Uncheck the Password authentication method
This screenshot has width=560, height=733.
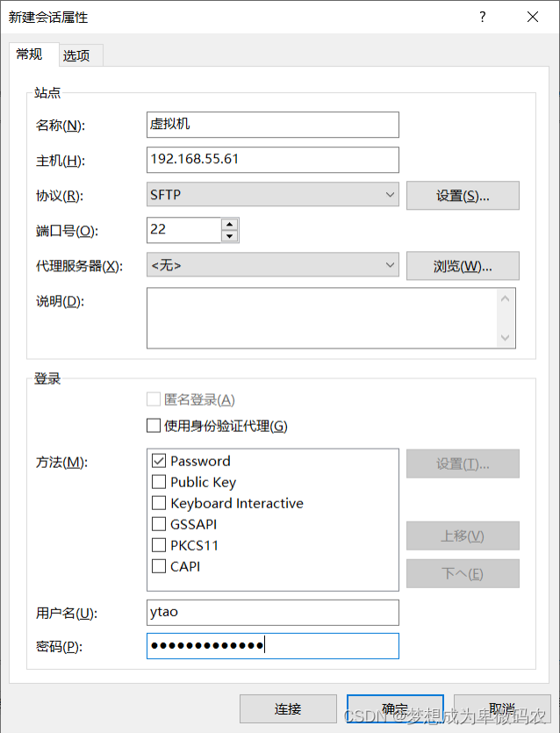pos(159,460)
